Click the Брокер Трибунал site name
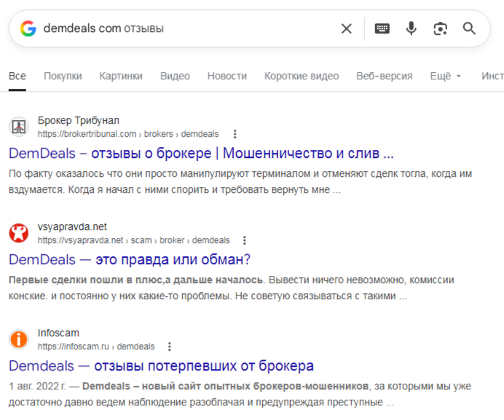 pos(79,121)
